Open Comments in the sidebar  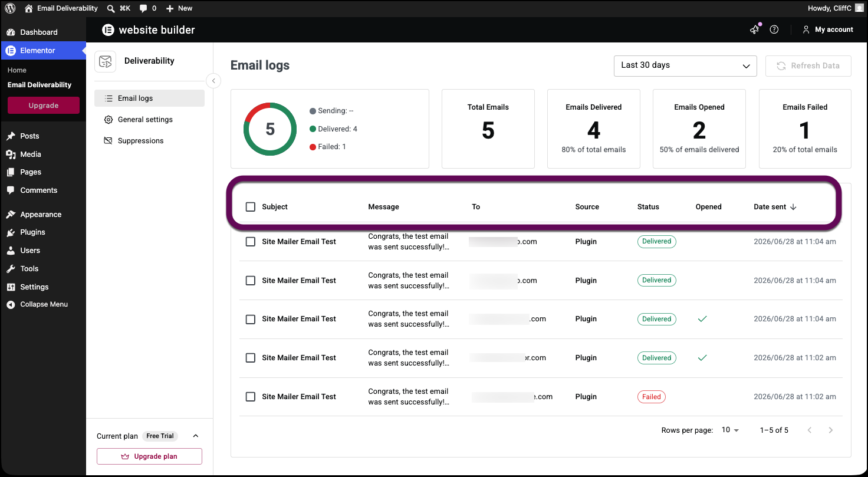coord(43,190)
